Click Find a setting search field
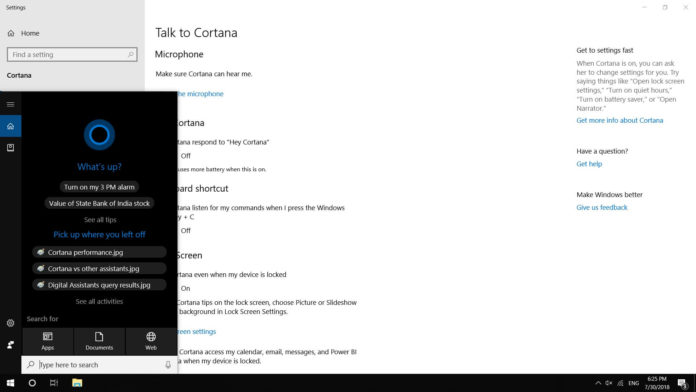Viewport: 696px width, 392px height. [72, 55]
